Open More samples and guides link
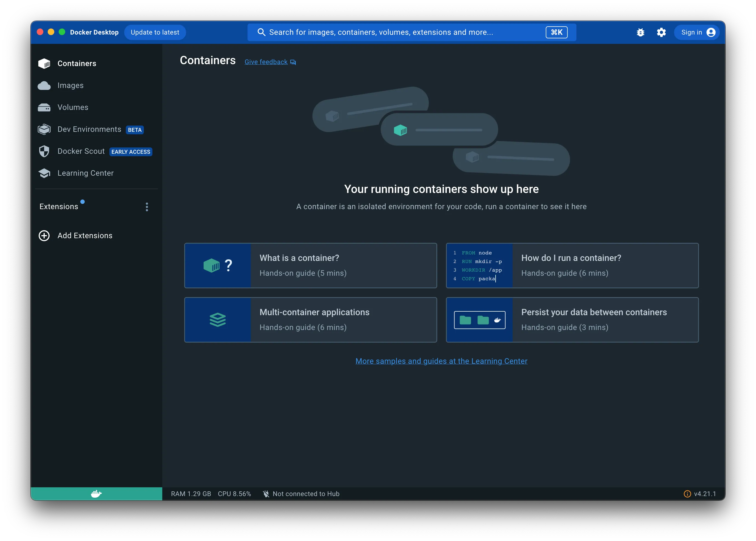This screenshot has height=541, width=756. pos(441,361)
